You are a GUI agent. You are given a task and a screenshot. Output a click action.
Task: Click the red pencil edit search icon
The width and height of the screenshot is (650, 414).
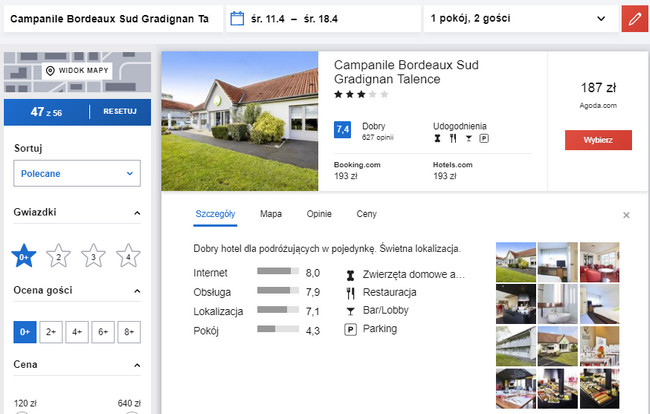(x=635, y=19)
